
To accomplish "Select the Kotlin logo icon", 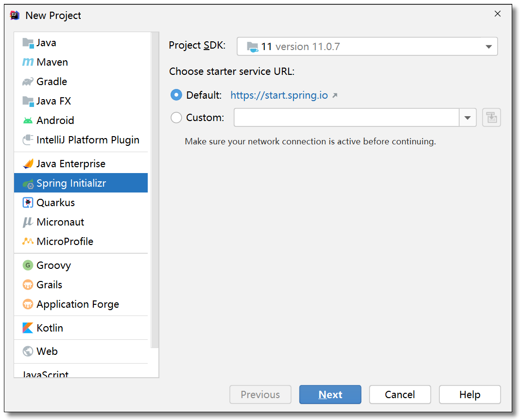I will (28, 328).
